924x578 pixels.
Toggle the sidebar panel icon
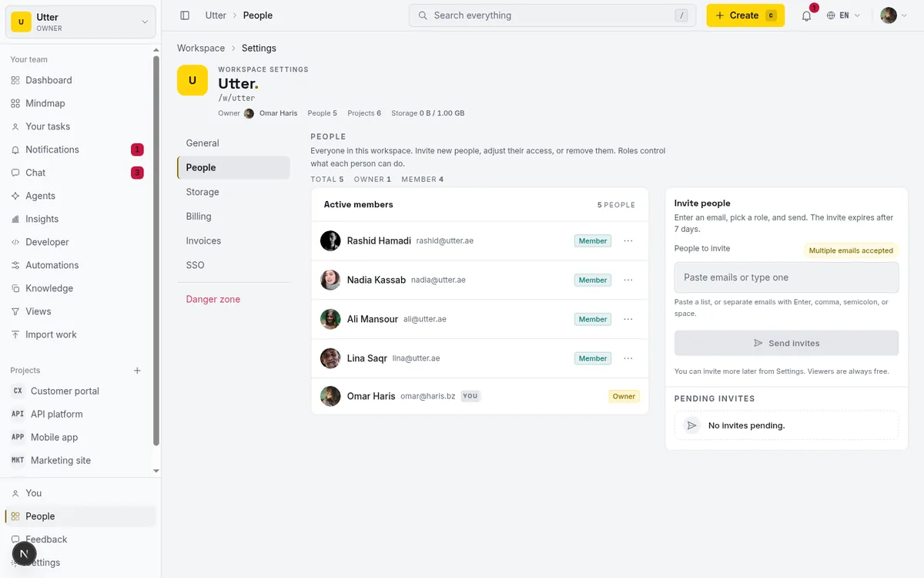185,15
